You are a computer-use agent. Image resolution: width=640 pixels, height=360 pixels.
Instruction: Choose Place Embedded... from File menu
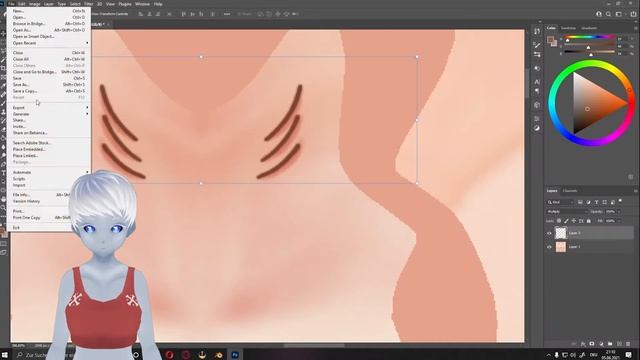tap(49, 149)
